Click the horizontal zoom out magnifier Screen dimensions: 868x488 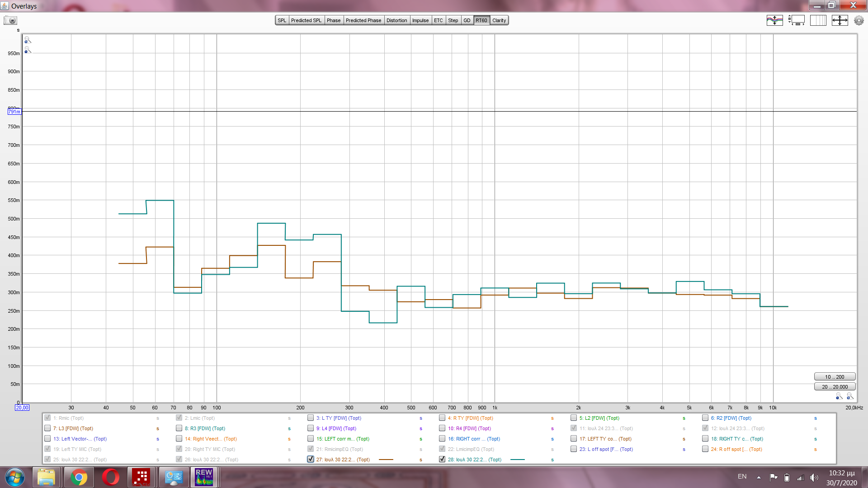[x=839, y=396]
